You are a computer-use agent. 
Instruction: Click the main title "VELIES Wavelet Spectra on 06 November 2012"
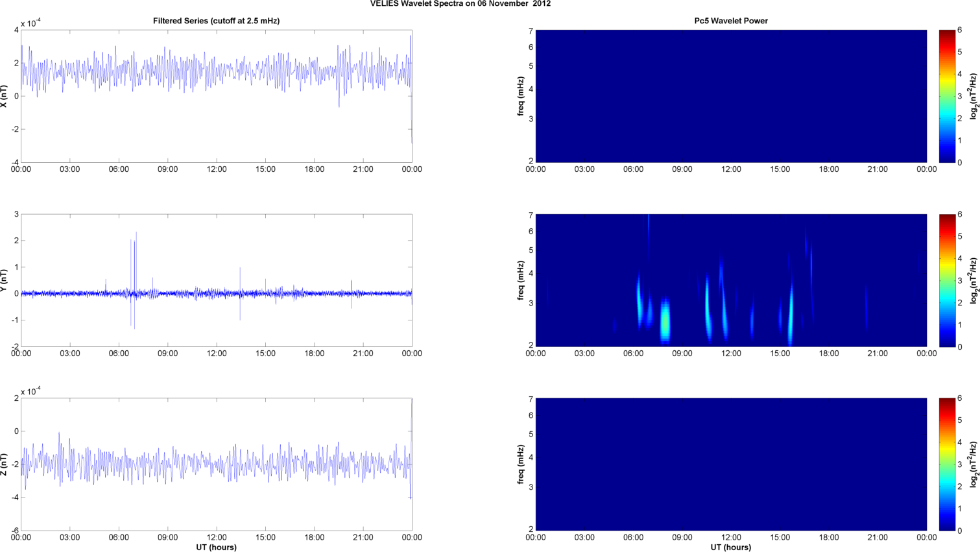(x=460, y=4)
